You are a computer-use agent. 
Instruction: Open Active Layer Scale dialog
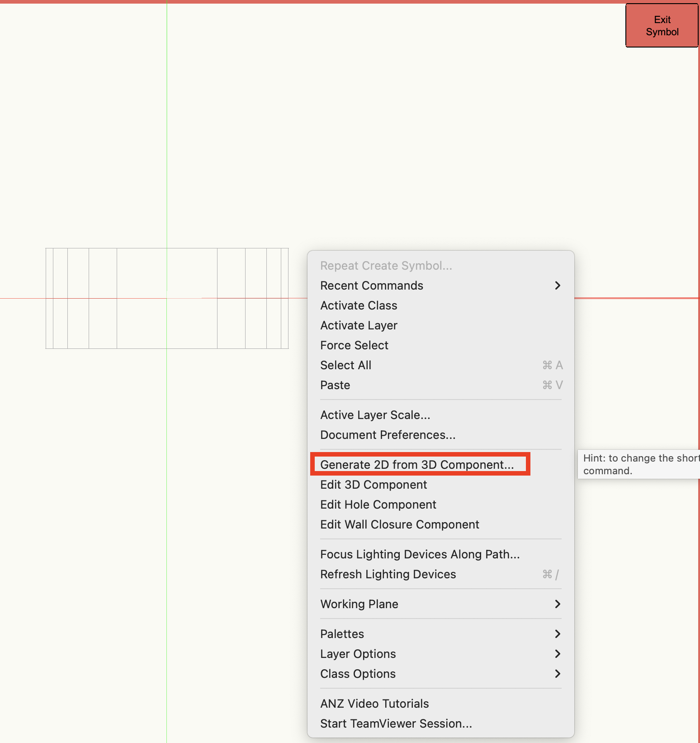(x=375, y=415)
